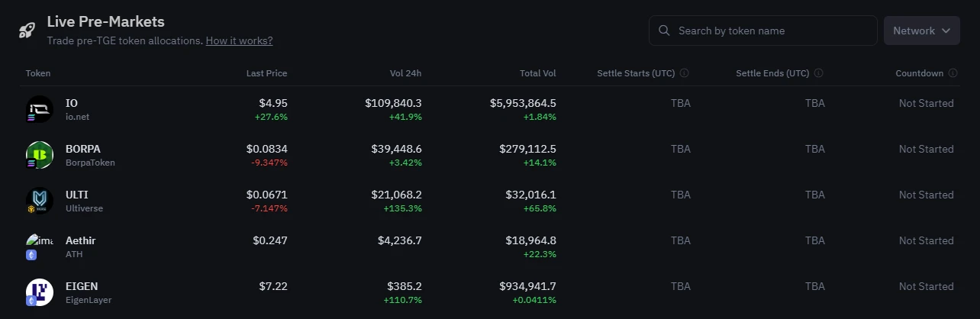Sort by the Total Vol column header
This screenshot has width=980, height=319.
(538, 73)
